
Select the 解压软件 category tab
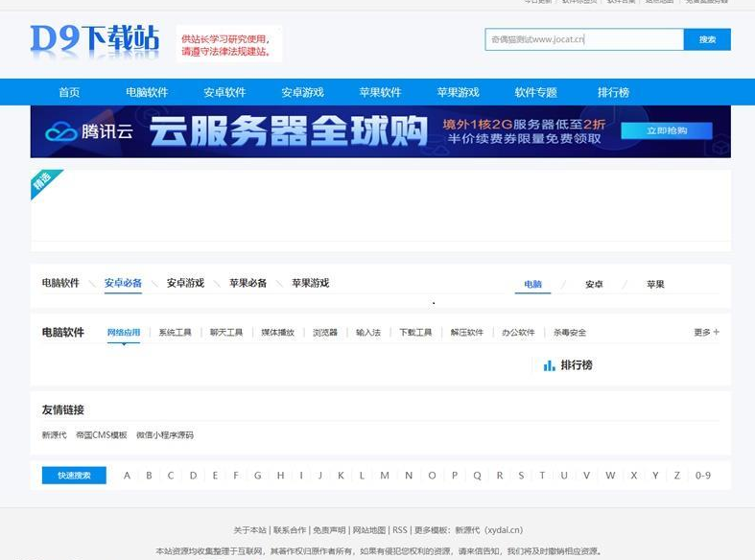(467, 333)
